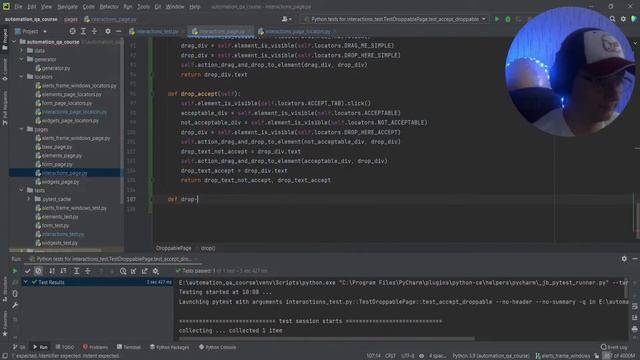
Task: Expand the .pytest_cache folder
Action: tap(29, 199)
